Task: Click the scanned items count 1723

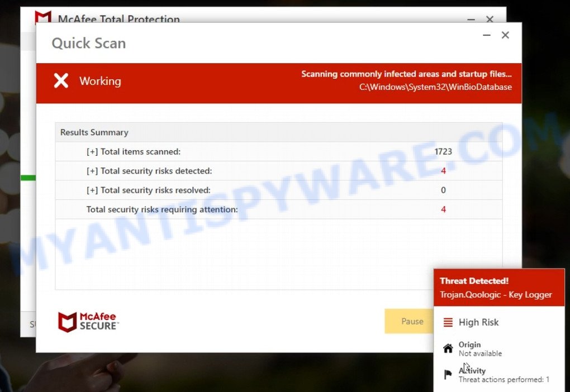Action: (x=443, y=151)
